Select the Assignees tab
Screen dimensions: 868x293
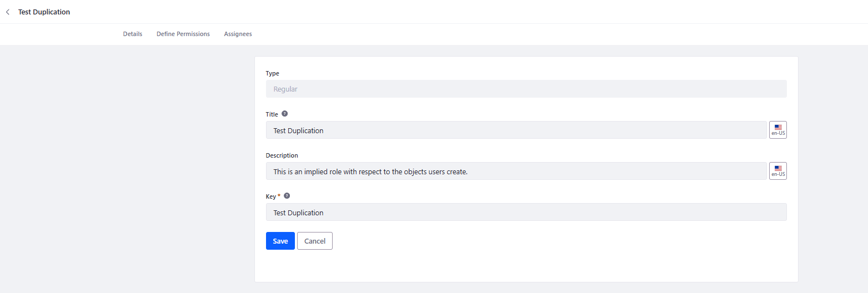238,34
